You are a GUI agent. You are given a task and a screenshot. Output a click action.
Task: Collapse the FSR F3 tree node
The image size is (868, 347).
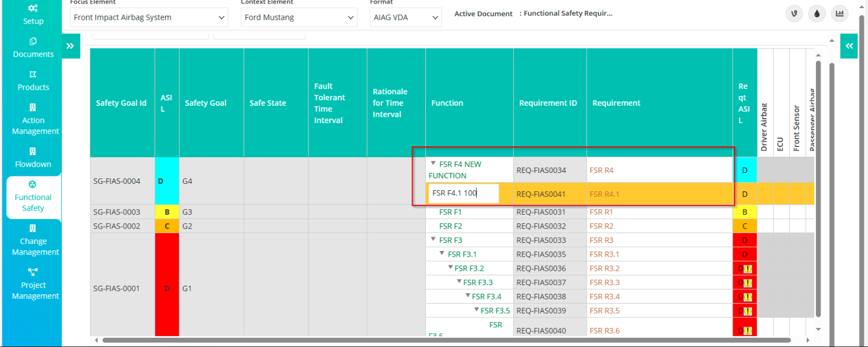coord(433,240)
